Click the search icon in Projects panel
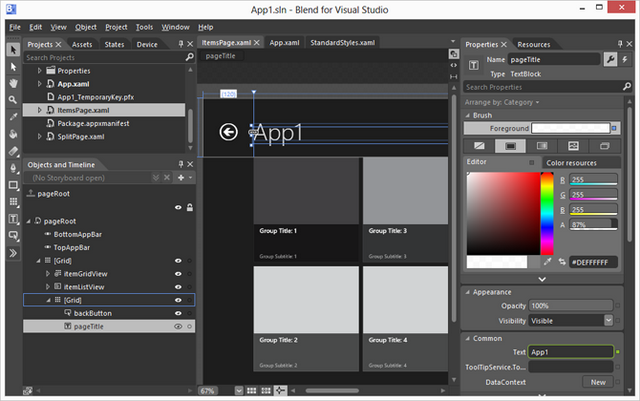Viewport: 640px width, 401px height. pyautogui.click(x=189, y=57)
